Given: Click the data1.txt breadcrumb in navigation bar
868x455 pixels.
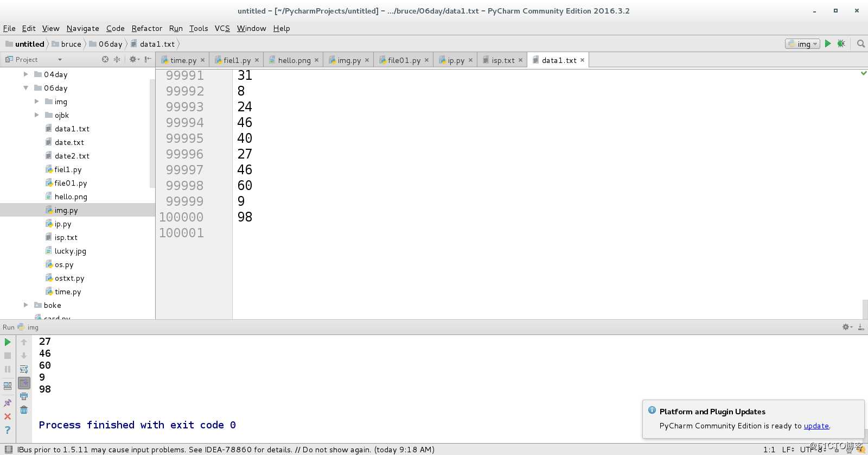Looking at the screenshot, I should (x=153, y=44).
